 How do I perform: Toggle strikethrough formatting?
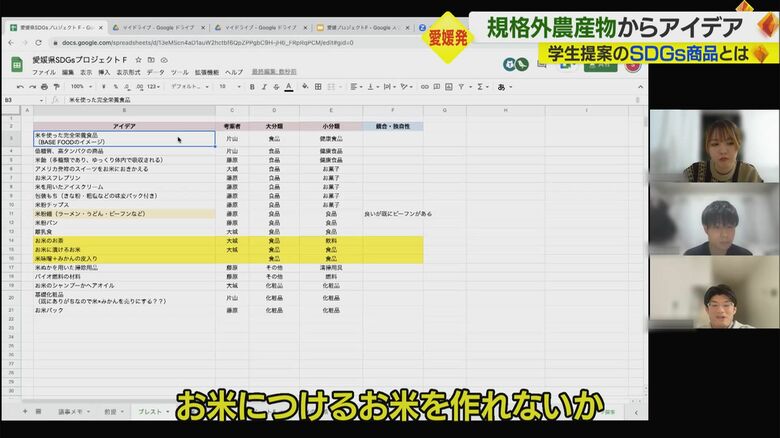[x=276, y=87]
